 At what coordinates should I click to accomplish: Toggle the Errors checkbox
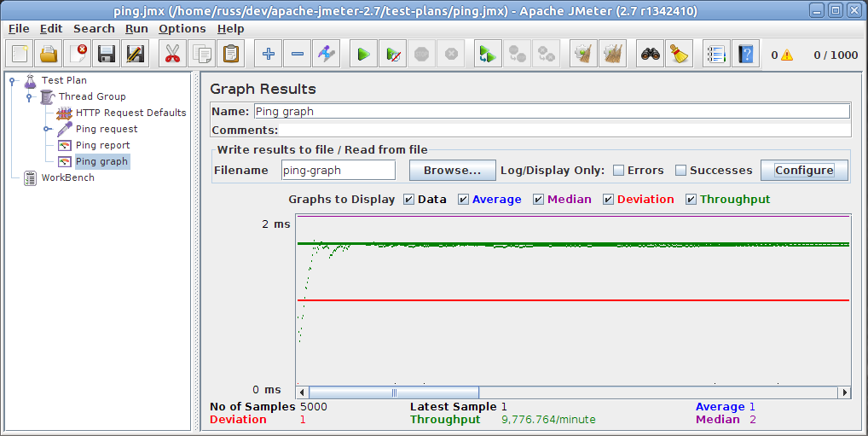(618, 171)
